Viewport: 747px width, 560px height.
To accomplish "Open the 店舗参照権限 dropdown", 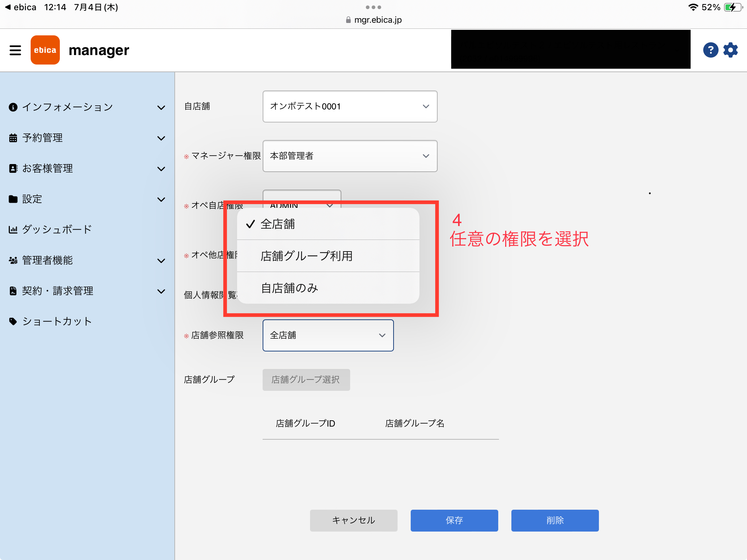I will [328, 335].
